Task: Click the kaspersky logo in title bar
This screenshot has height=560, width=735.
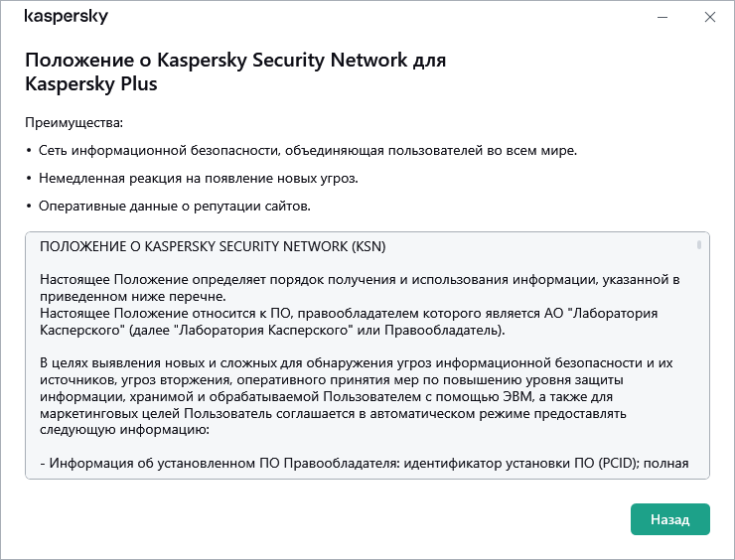Action: click(66, 17)
